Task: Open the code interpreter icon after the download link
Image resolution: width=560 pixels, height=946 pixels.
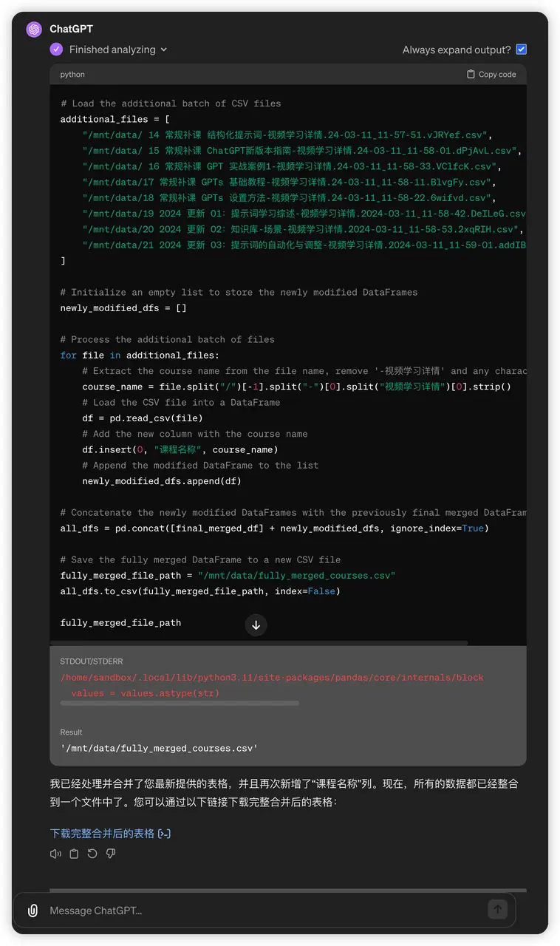Action: click(x=164, y=834)
